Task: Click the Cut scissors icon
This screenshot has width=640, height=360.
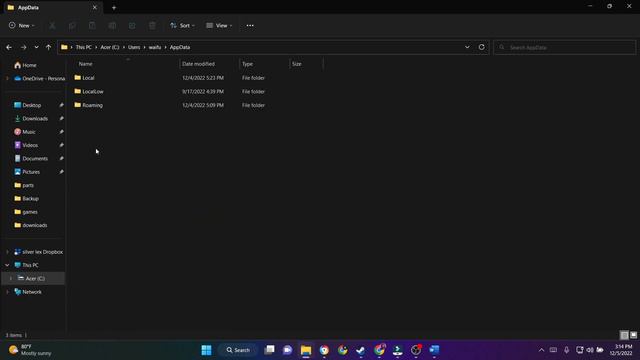Action: tap(52, 26)
